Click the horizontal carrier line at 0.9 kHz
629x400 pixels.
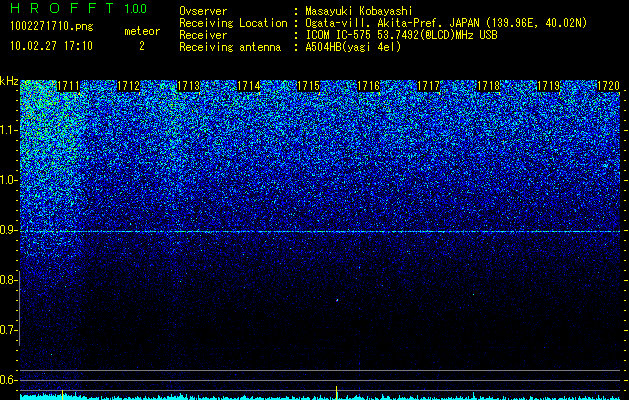[320, 231]
